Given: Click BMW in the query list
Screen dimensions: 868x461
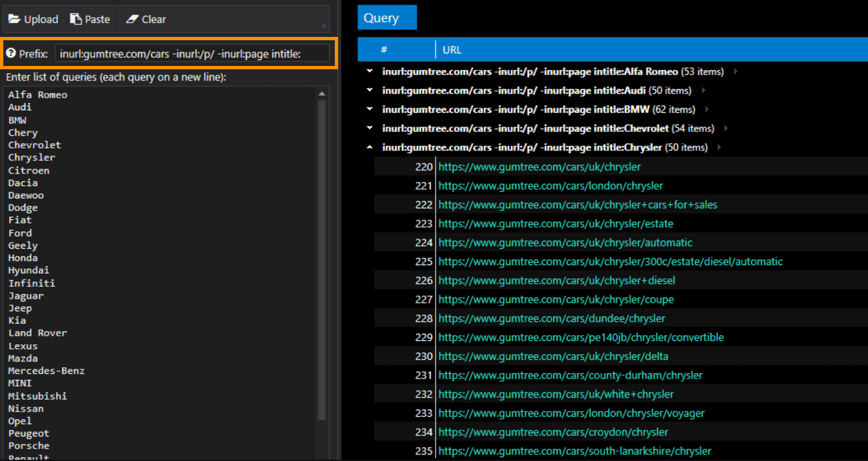Looking at the screenshot, I should click(17, 120).
